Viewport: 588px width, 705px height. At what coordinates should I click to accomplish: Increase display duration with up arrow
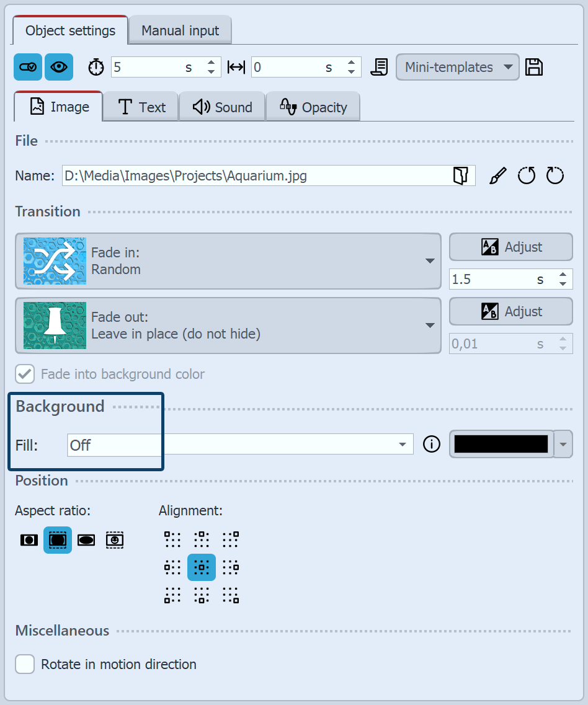[211, 63]
